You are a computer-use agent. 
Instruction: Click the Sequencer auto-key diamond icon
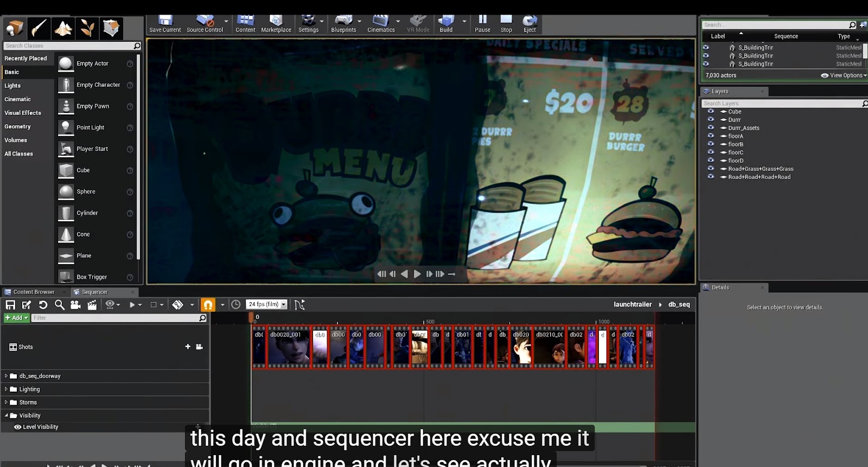(x=178, y=305)
